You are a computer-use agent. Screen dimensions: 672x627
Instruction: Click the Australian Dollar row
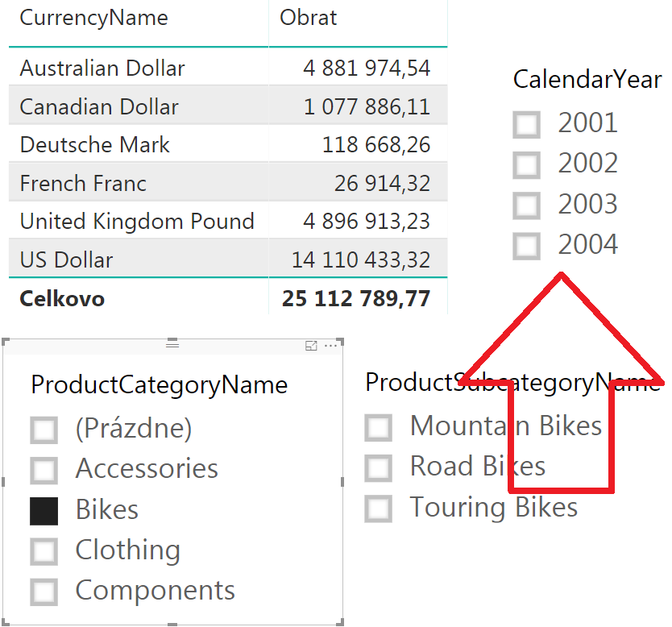pos(228,67)
